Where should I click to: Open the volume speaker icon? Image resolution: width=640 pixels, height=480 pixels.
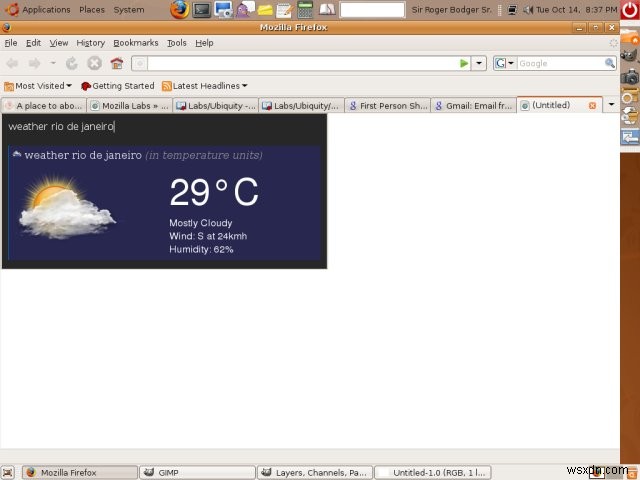[528, 9]
